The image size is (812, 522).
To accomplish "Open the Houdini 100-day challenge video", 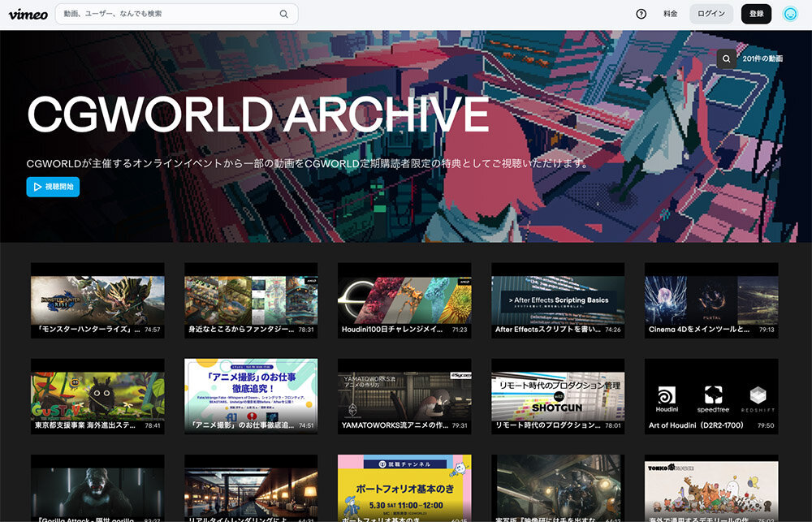I will 404,299.
